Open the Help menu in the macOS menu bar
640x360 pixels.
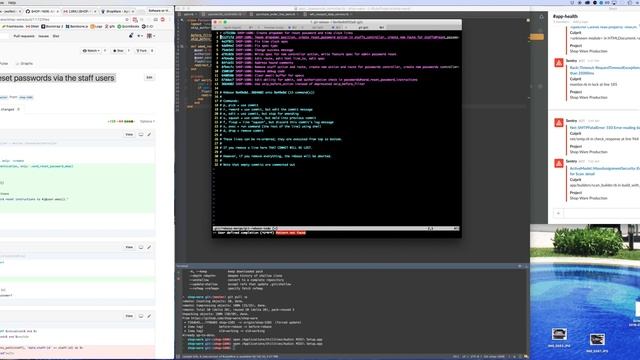click(12, 2)
